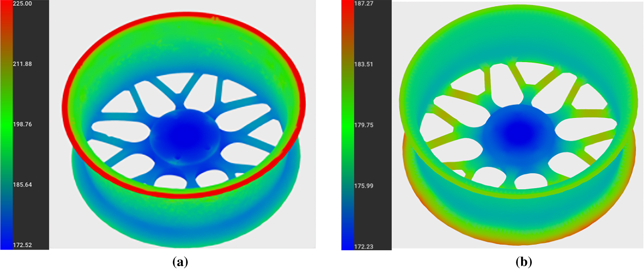Select the 175.99 legend label
Viewport: 644px width, 269px height.
(364, 186)
